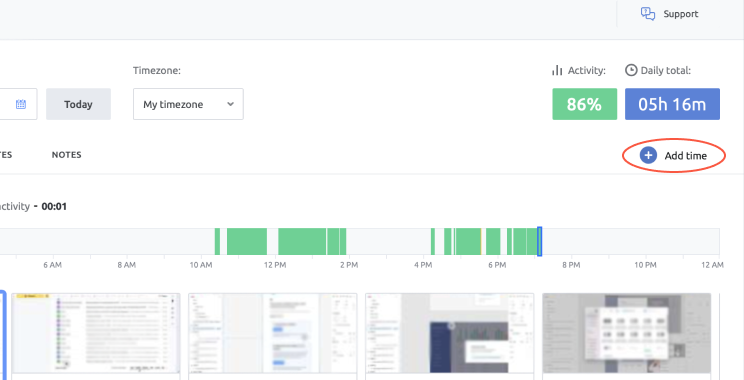Click the green activity block at 11 AM
The height and width of the screenshot is (380, 744).
coord(247,241)
